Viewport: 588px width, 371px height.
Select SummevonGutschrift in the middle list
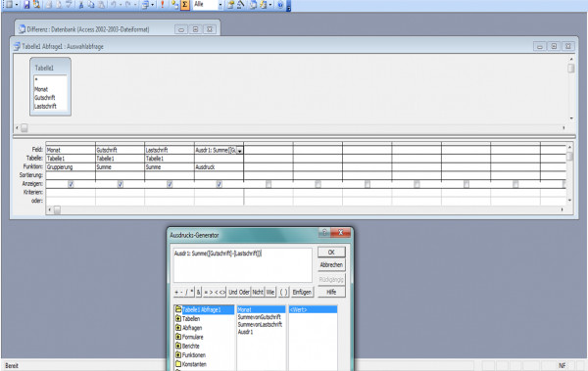point(259,317)
